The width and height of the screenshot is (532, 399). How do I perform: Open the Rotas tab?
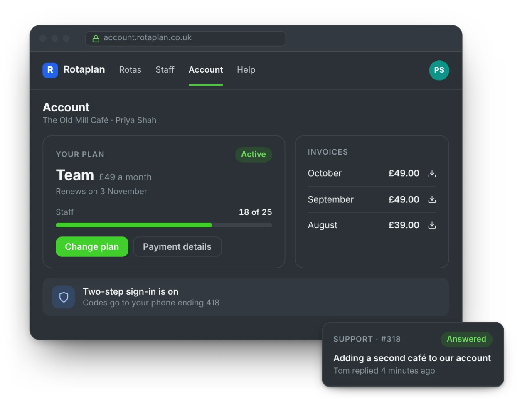click(130, 70)
